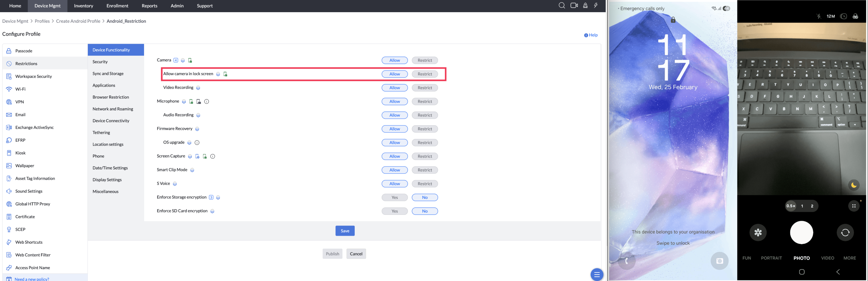Open the gallery button in camera app
The width and height of the screenshot is (868, 281).
point(758,232)
